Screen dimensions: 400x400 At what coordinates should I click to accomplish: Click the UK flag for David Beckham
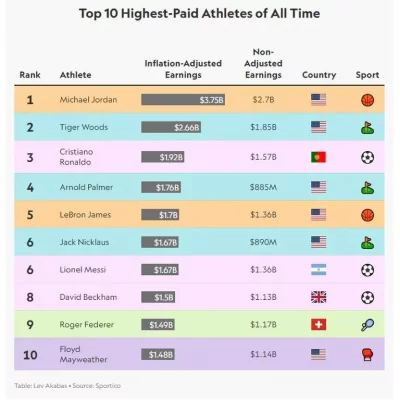(318, 297)
